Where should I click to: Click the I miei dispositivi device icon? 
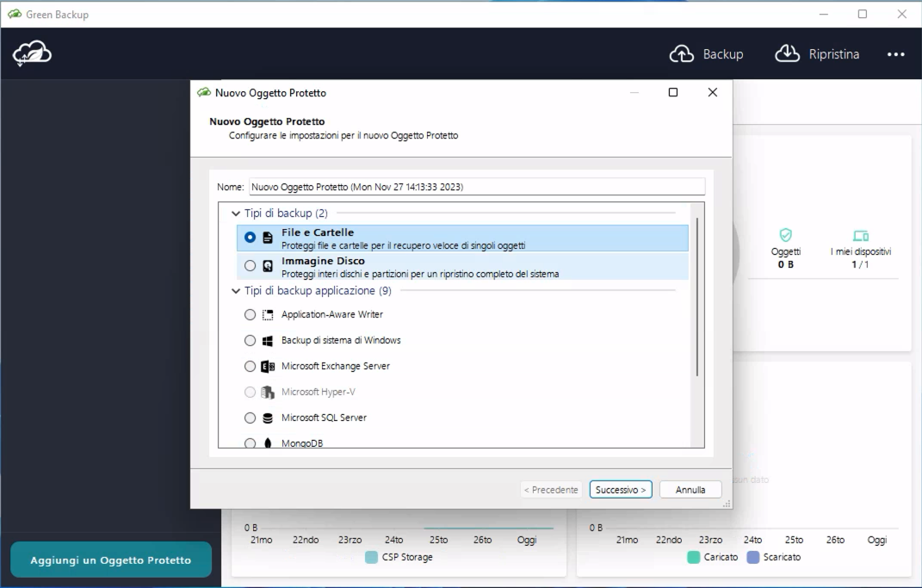pos(860,235)
